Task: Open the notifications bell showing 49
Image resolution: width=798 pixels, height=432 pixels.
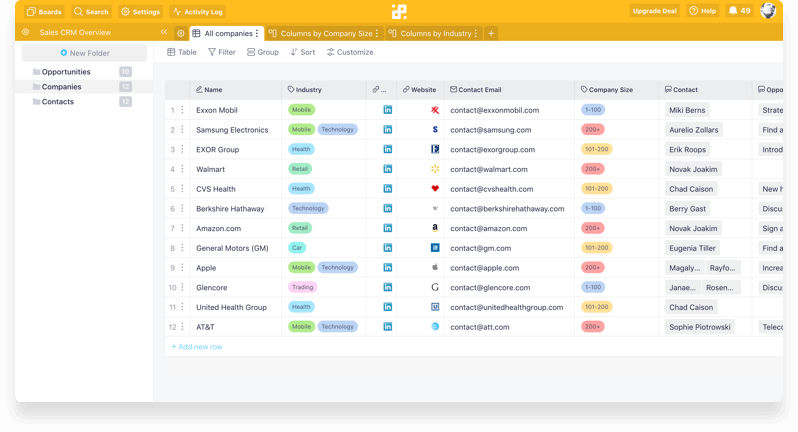Action: [739, 11]
